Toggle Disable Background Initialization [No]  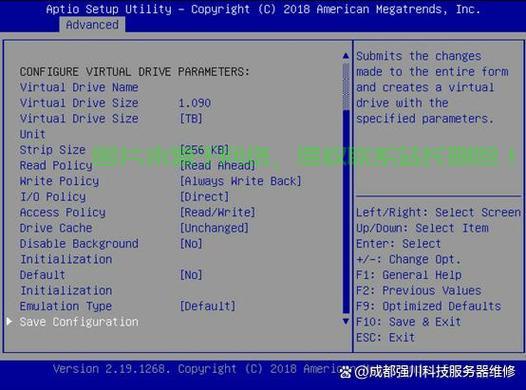click(x=191, y=243)
